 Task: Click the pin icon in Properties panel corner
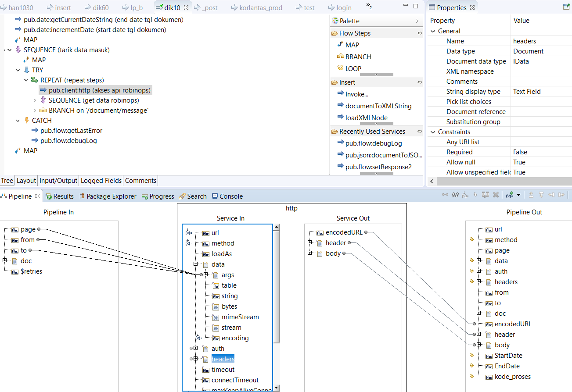tap(566, 7)
